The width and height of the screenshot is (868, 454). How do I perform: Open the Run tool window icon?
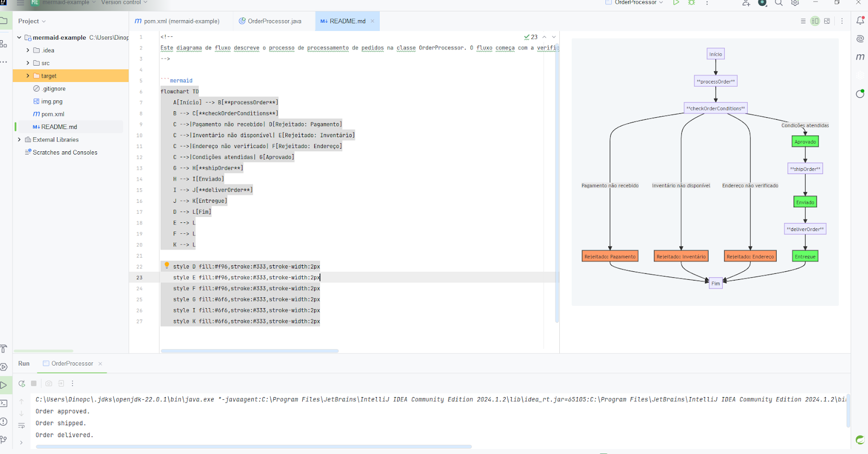pos(4,385)
